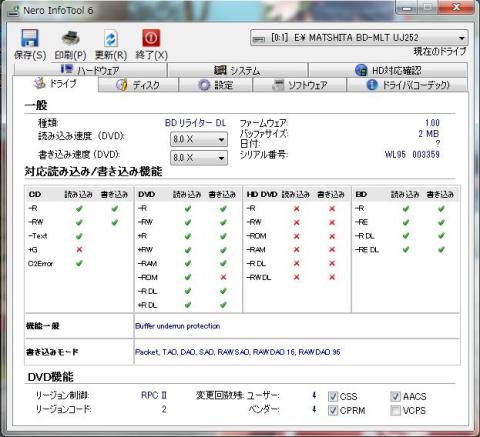Viewport: 480px width, 437px height.
Task: Click the 'BD リライター DL' drive type value
Action: 196,123
